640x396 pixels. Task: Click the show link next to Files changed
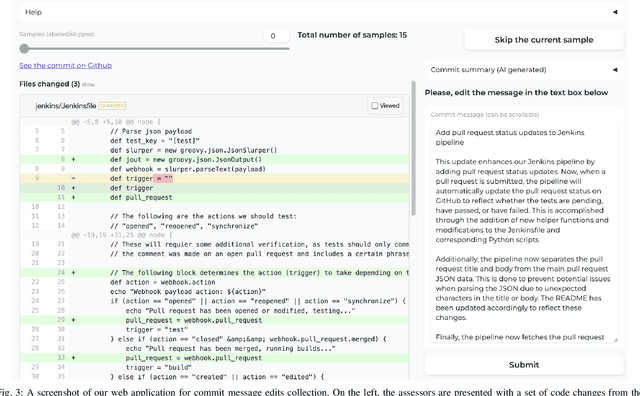88,85
